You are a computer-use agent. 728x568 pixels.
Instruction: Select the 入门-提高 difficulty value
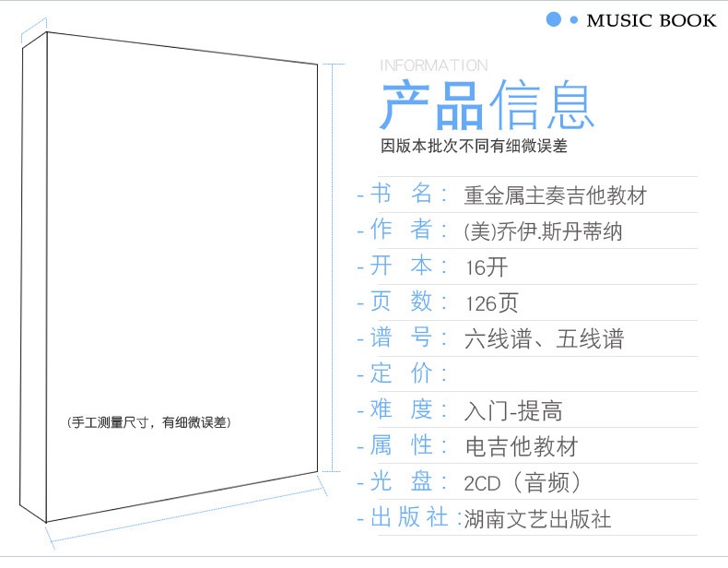coord(513,410)
